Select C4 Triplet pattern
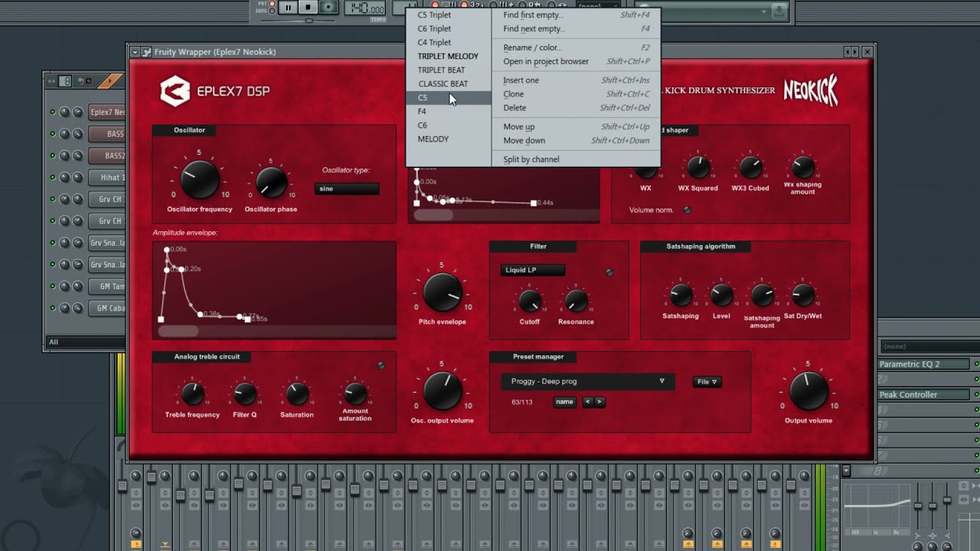Viewport: 980px width, 551px height. [x=448, y=42]
